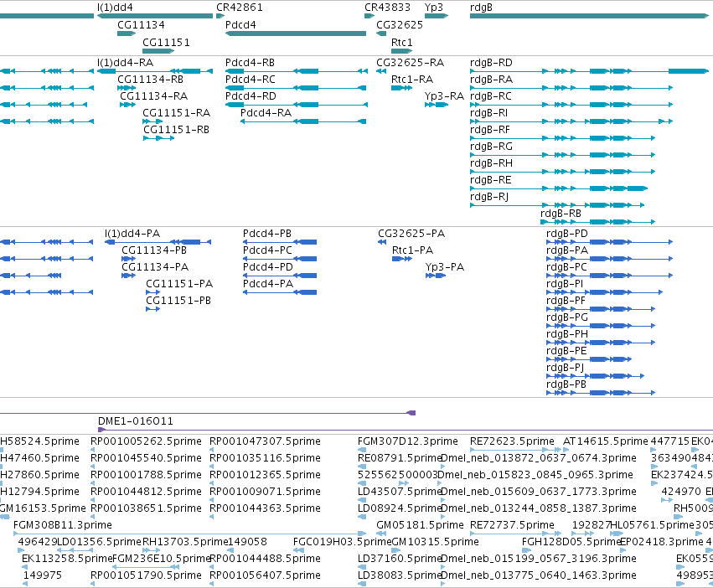Click EST FGH128D05.5prime
Viewport: 713px width, 588px height.
pos(571,542)
